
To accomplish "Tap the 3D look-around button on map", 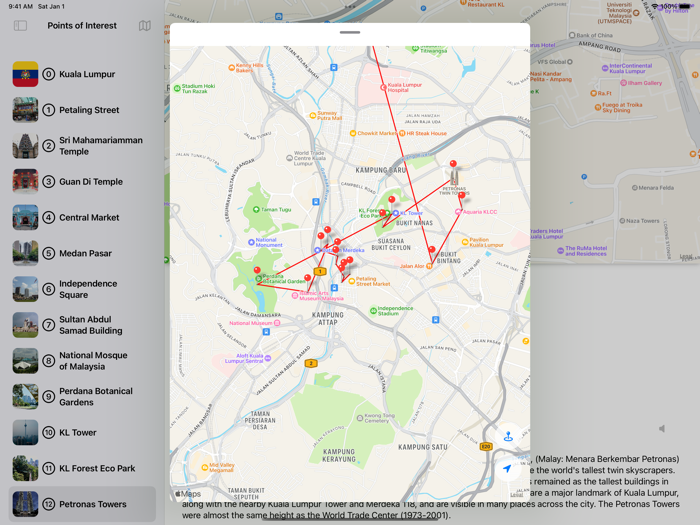I will 508,436.
